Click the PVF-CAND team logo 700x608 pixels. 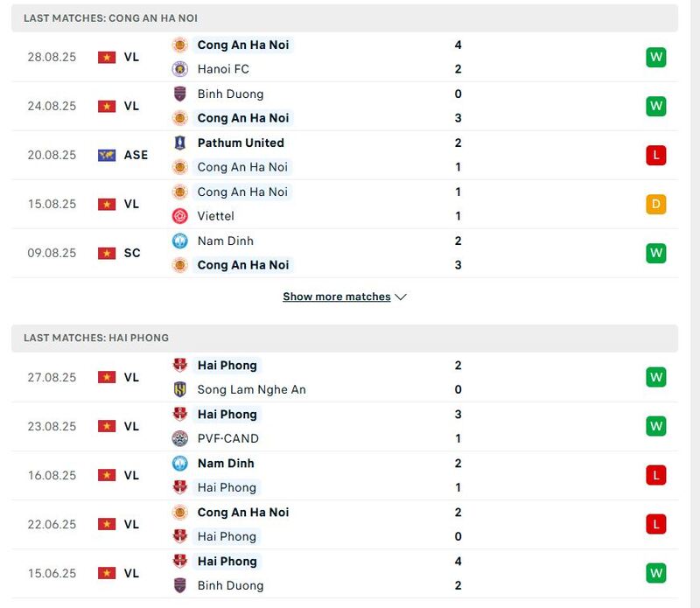point(179,438)
